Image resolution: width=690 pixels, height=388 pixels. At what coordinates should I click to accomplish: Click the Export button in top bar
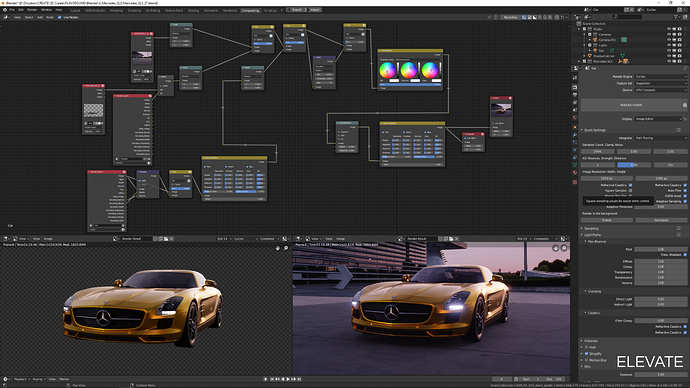tap(297, 10)
